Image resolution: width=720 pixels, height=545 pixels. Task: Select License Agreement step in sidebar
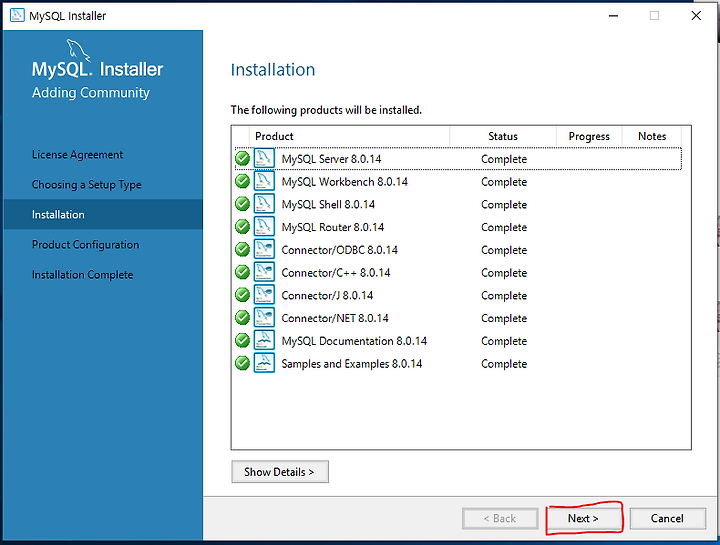[77, 155]
